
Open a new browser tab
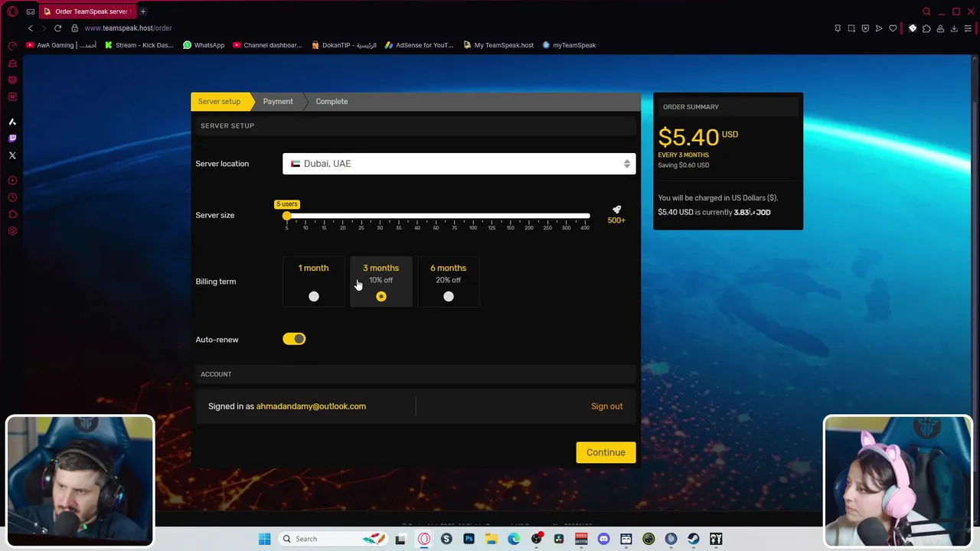[143, 11]
